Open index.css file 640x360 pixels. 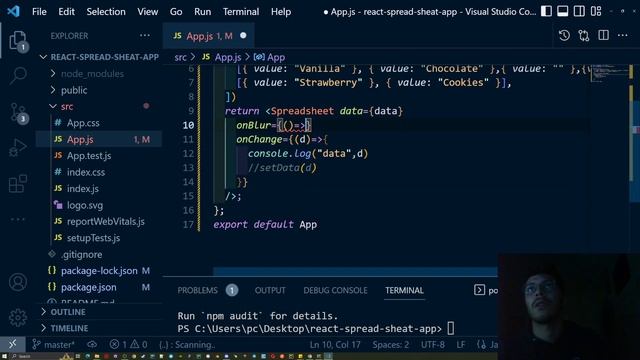click(x=86, y=172)
